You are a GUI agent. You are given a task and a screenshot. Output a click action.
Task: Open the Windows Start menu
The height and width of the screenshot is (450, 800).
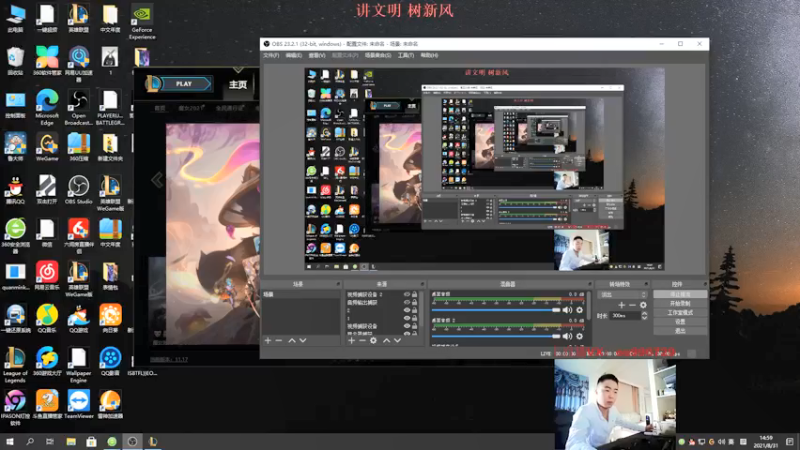[x=10, y=441]
